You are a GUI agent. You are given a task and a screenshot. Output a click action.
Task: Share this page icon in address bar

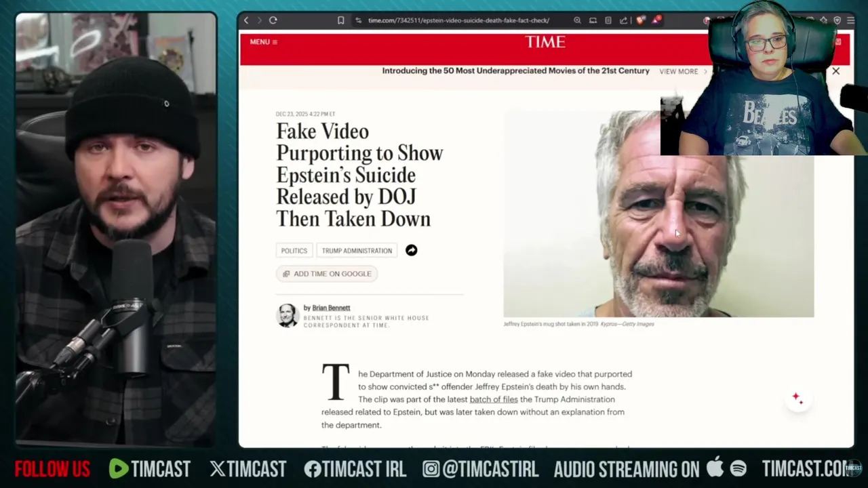[x=623, y=20]
